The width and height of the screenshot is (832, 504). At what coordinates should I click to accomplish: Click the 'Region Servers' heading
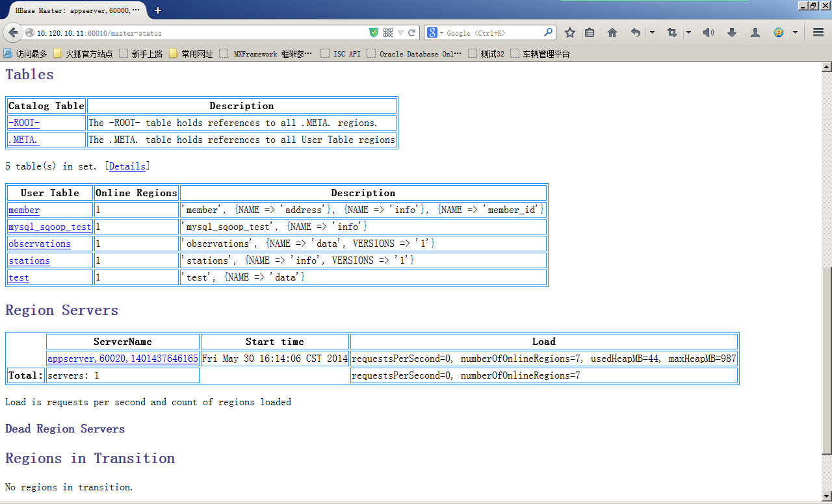tap(62, 310)
